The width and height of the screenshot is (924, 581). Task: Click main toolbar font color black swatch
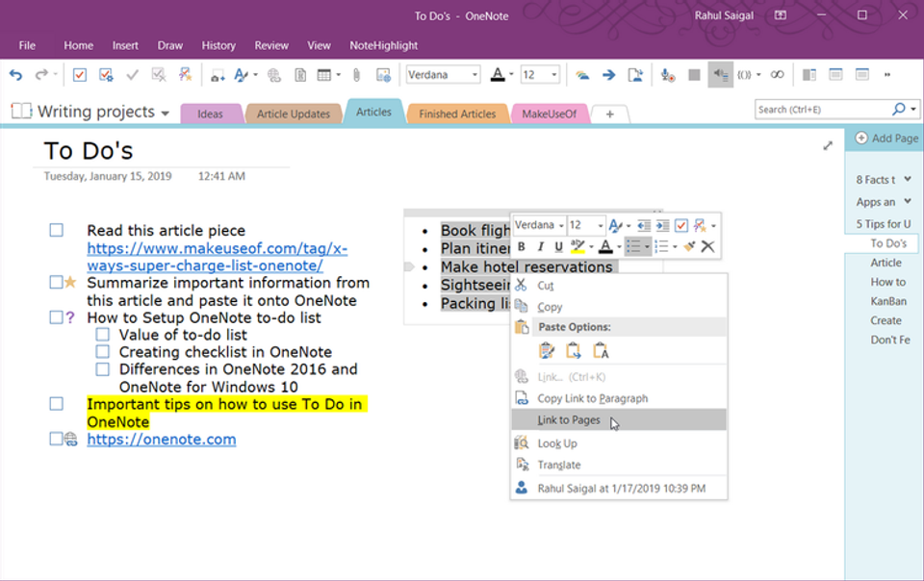coord(498,75)
